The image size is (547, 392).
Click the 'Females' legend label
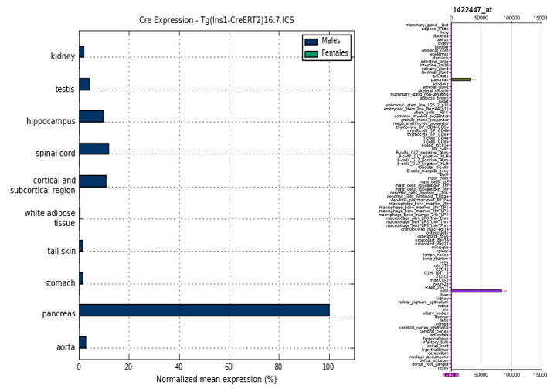pos(335,53)
